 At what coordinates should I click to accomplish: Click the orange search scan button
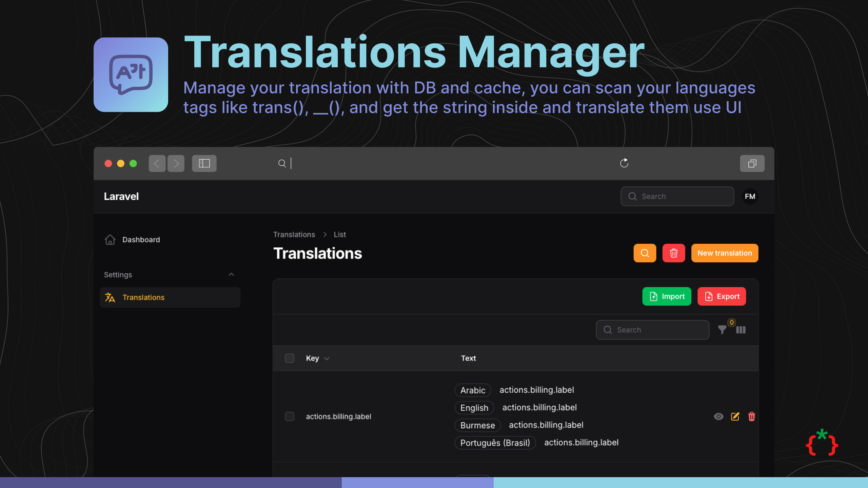(x=645, y=253)
